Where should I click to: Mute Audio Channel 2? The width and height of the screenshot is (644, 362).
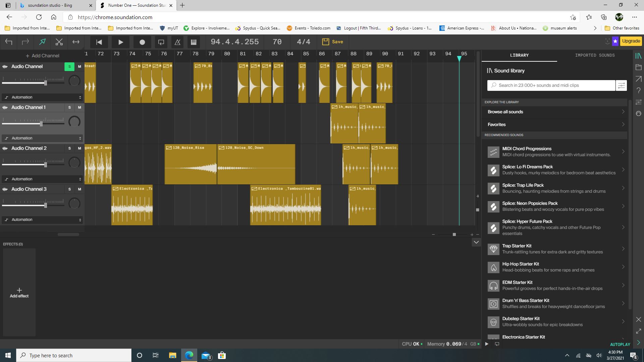tap(79, 148)
